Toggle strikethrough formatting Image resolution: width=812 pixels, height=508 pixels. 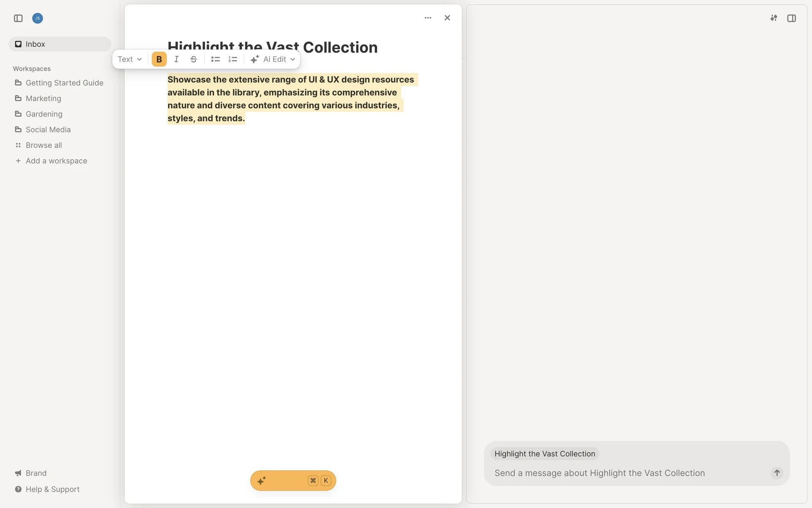(193, 59)
